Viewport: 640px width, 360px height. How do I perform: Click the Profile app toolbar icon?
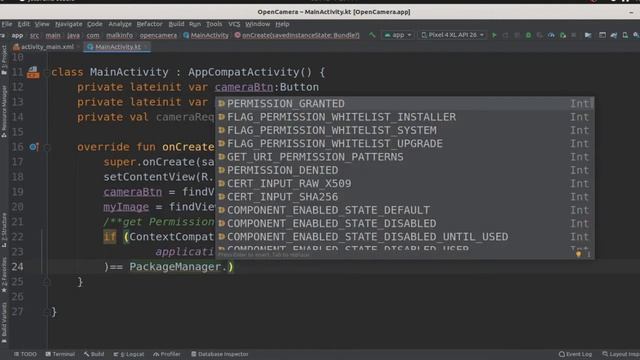pos(551,35)
